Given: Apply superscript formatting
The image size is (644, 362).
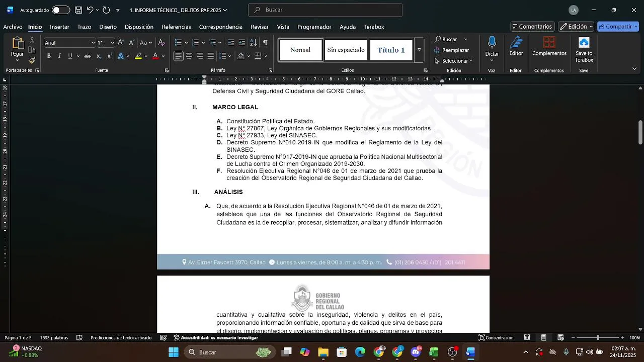Looking at the screenshot, I should (108, 56).
